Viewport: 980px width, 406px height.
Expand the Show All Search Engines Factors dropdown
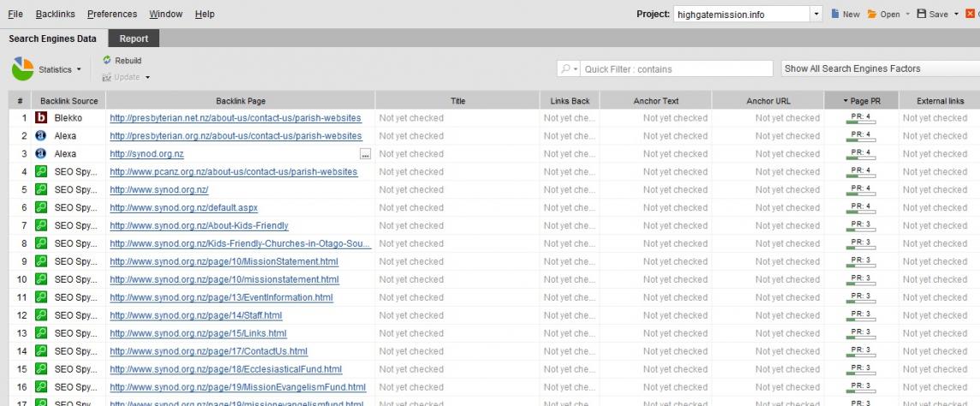tap(881, 69)
